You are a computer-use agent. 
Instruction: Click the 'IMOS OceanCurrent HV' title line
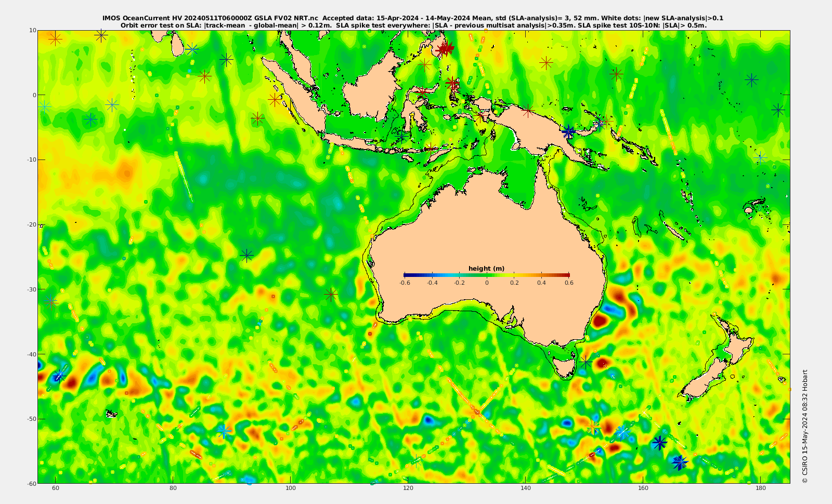click(413, 18)
